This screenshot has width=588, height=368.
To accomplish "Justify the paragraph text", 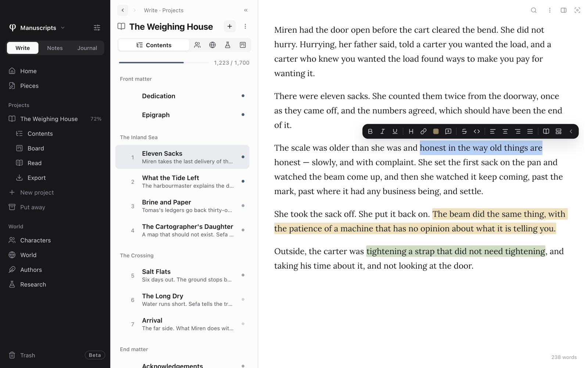I will 530,131.
